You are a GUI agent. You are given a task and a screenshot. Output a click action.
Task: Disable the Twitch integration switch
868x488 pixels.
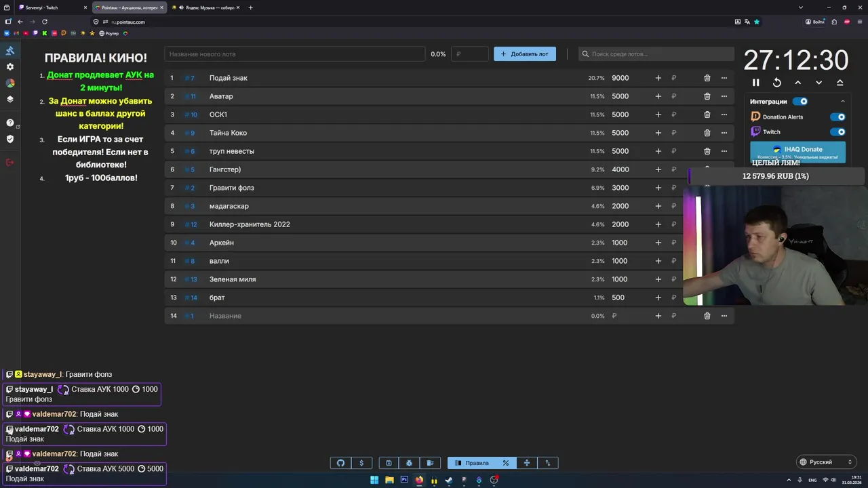pyautogui.click(x=838, y=132)
